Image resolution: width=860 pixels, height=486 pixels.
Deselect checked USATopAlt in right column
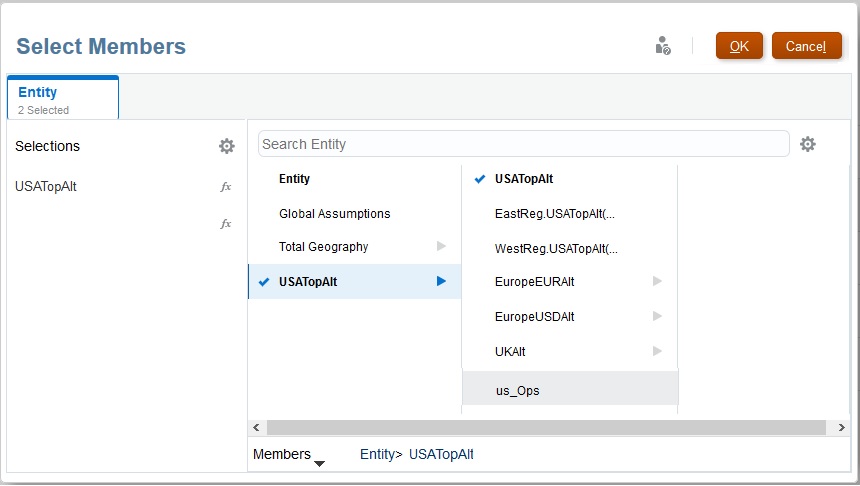tap(481, 179)
